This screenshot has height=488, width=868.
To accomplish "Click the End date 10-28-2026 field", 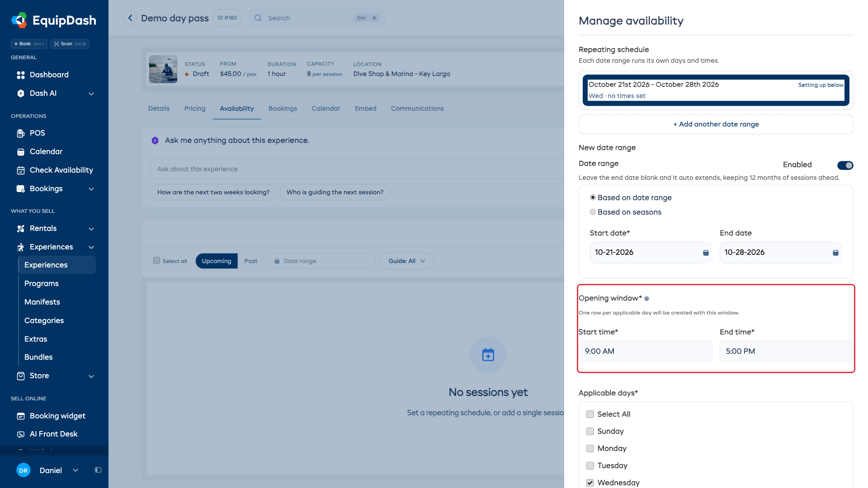I will [x=781, y=253].
